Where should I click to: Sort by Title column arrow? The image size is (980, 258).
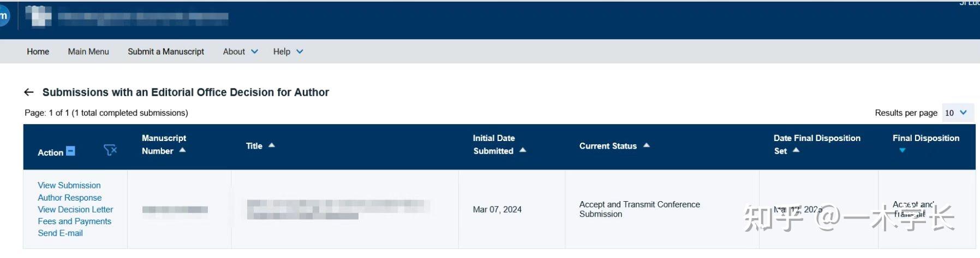tap(272, 145)
